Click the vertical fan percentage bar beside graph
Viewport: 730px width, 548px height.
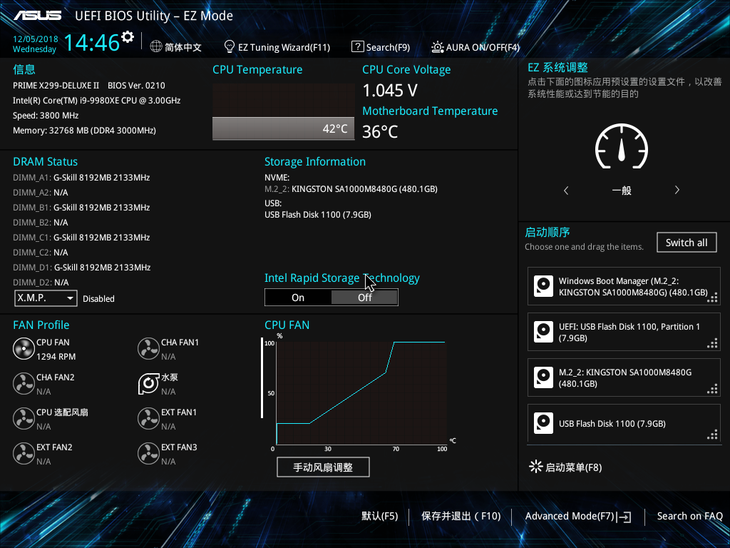(262, 378)
